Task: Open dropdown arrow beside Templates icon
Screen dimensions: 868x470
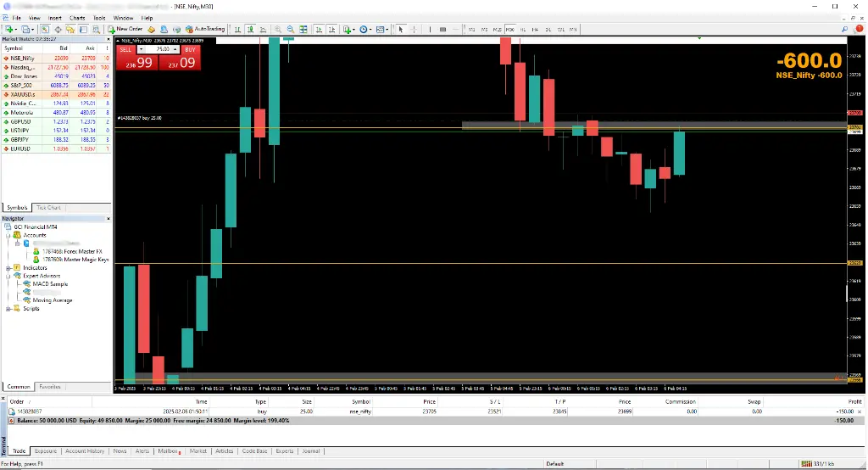Action: click(387, 29)
